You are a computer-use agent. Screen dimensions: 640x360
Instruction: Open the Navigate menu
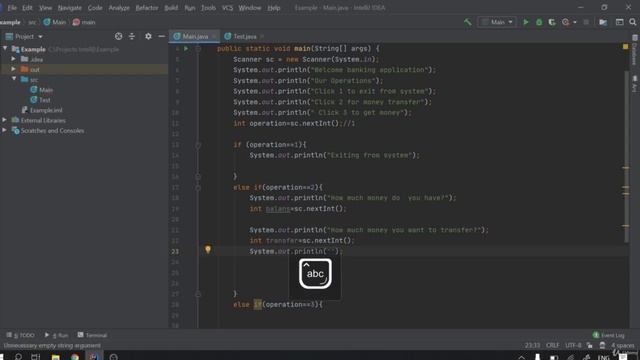coord(69,8)
